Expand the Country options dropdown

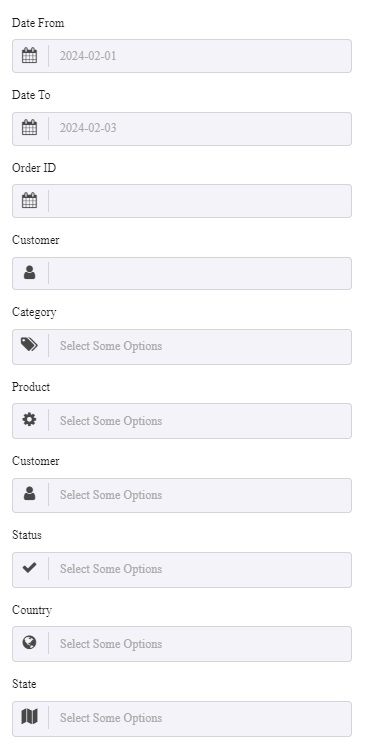[200, 644]
